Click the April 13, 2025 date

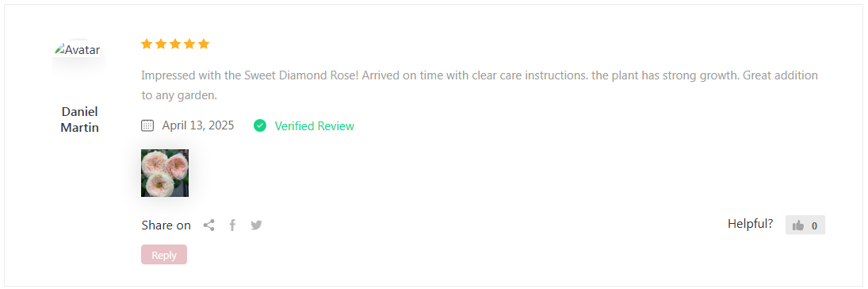198,125
